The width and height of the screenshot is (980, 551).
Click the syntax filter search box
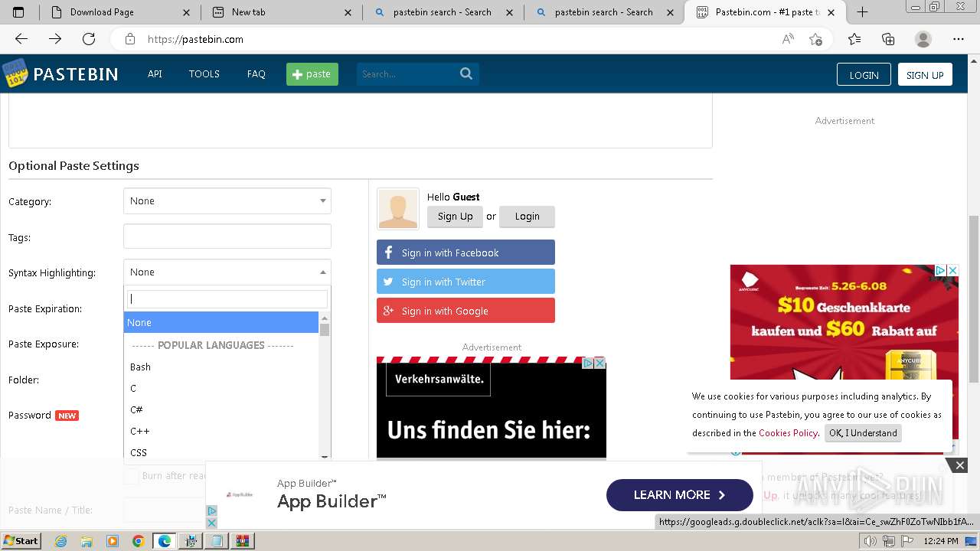point(227,298)
